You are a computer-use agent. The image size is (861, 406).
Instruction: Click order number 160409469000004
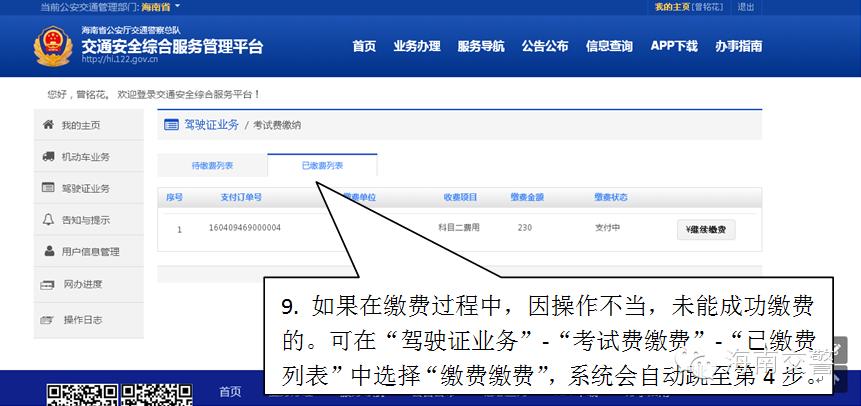click(x=245, y=227)
